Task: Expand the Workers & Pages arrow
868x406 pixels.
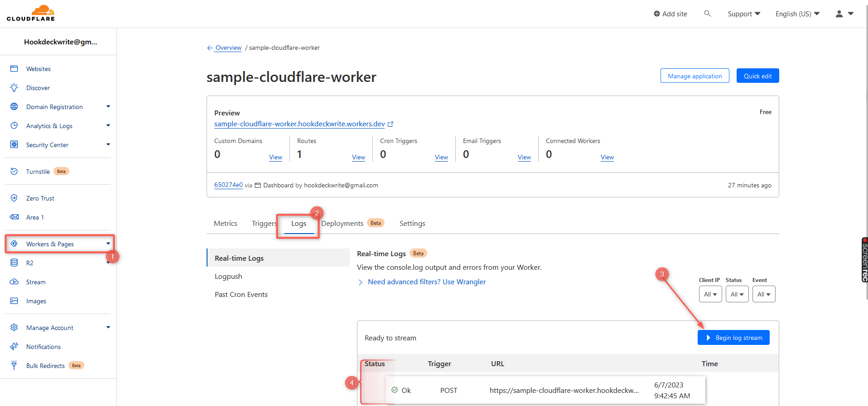Action: [x=108, y=244]
